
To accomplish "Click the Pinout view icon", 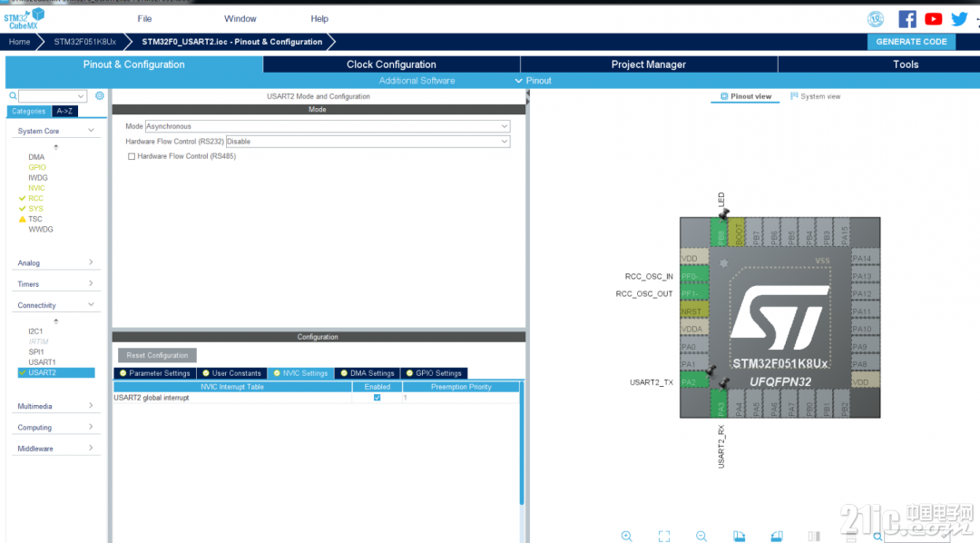I will pyautogui.click(x=724, y=96).
